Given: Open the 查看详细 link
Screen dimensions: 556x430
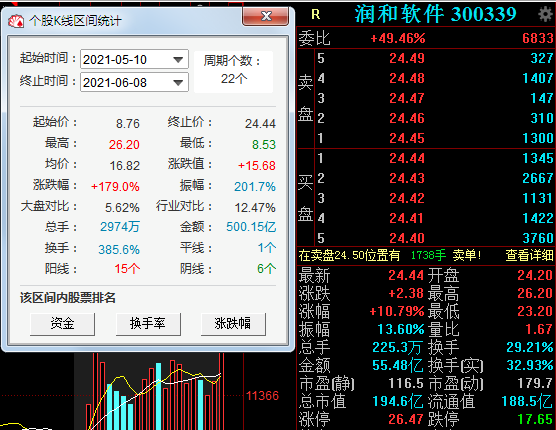Looking at the screenshot, I should [x=529, y=255].
